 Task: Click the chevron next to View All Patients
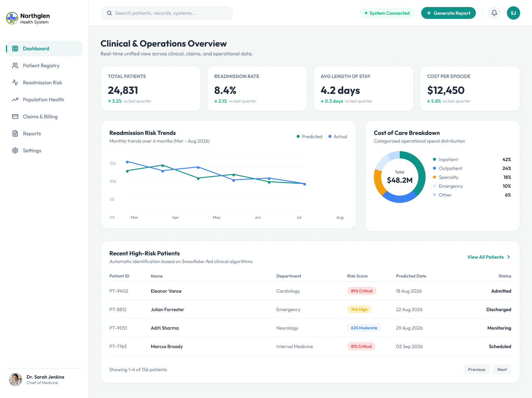click(x=509, y=257)
